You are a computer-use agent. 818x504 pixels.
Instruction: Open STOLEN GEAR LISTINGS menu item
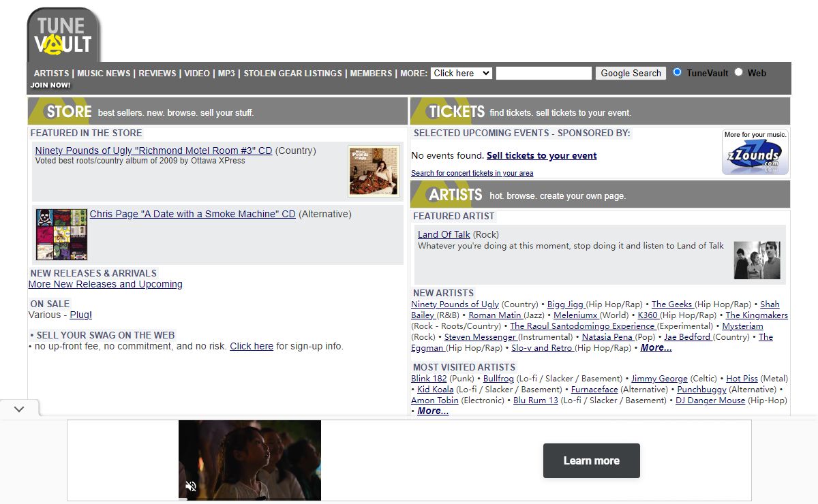coord(293,74)
